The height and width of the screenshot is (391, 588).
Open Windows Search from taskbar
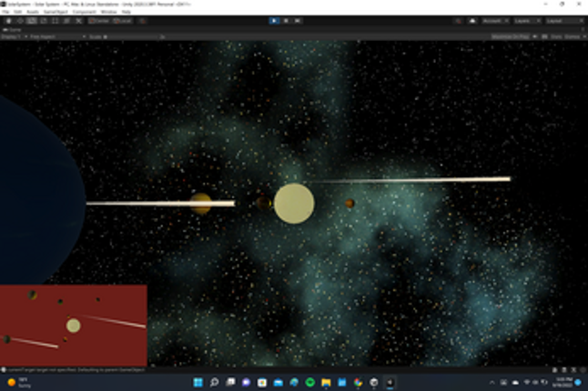tap(214, 383)
